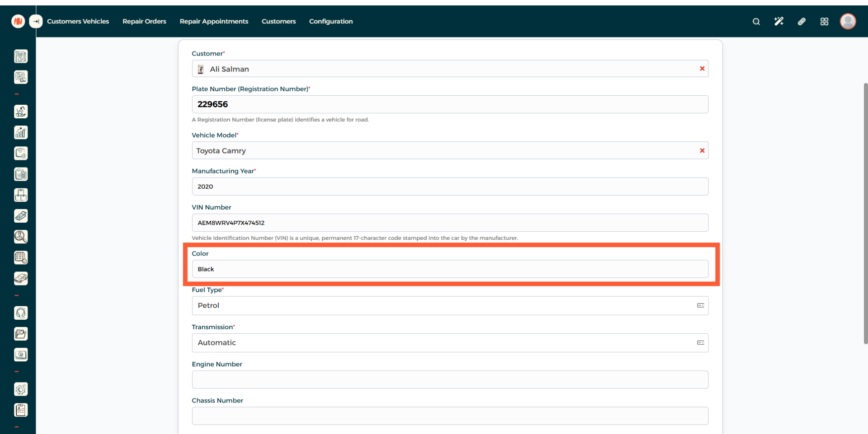Clear the Ali Salman customer selection

tap(702, 69)
